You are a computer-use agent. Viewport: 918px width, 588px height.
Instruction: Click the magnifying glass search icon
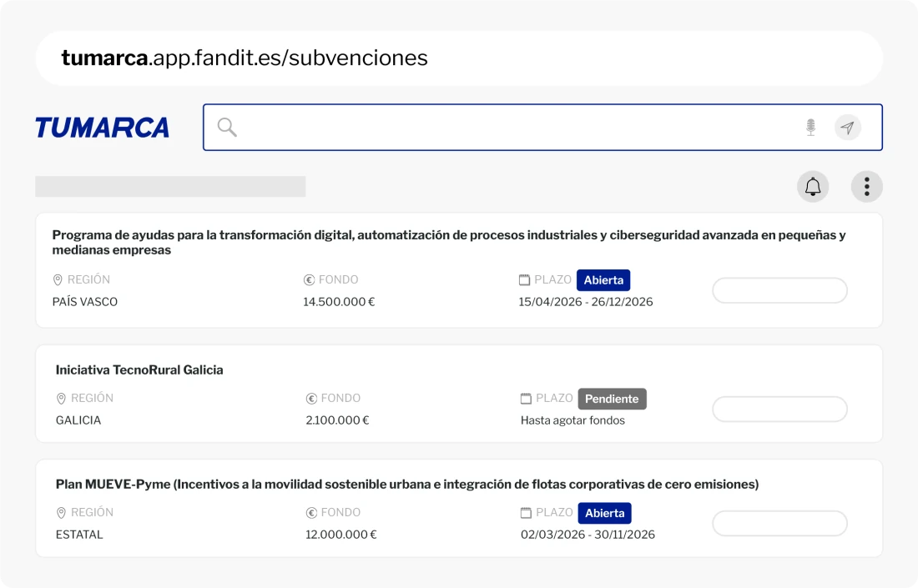pyautogui.click(x=227, y=127)
